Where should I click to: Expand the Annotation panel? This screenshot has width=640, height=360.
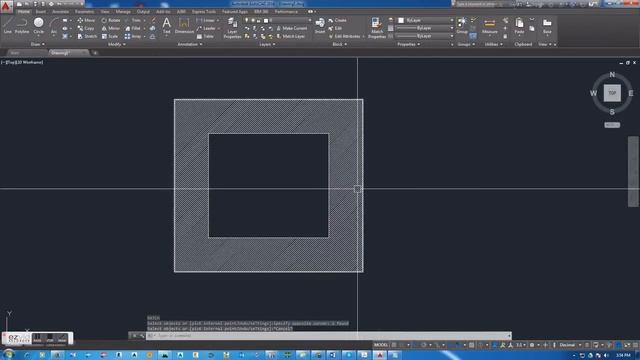click(189, 44)
